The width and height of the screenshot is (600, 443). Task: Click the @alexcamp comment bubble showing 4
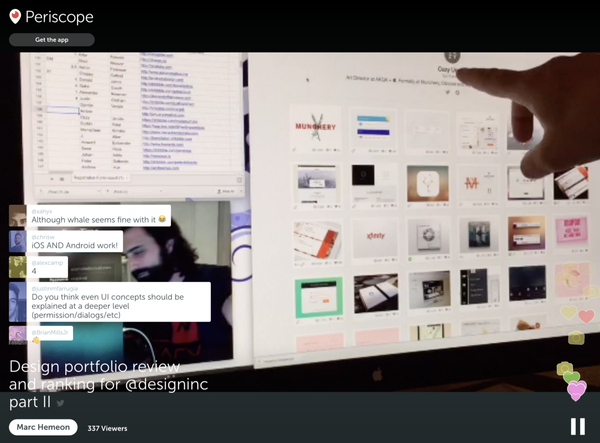(47, 267)
